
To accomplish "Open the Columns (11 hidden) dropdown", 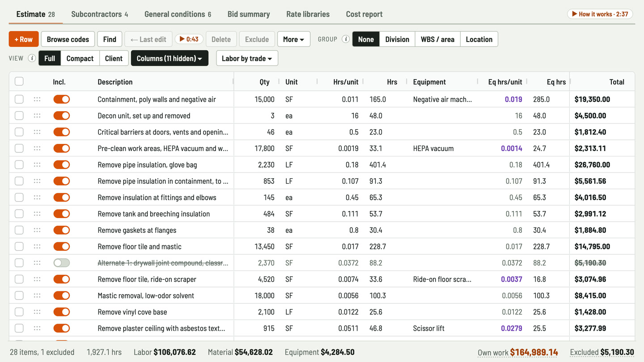I will pyautogui.click(x=169, y=58).
